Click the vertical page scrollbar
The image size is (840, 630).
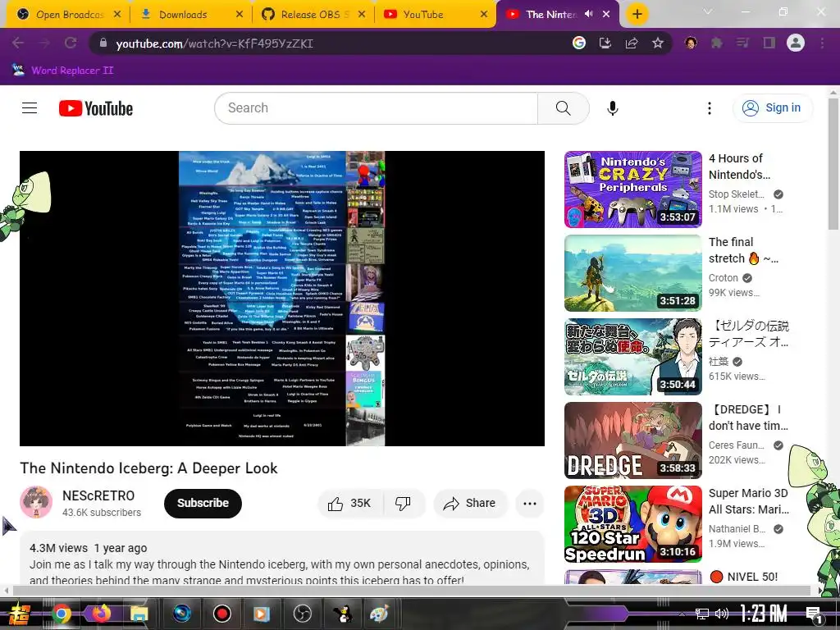[x=833, y=164]
